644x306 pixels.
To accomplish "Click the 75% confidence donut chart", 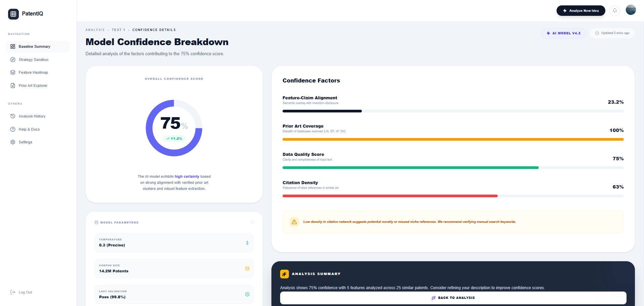I will click(x=174, y=128).
